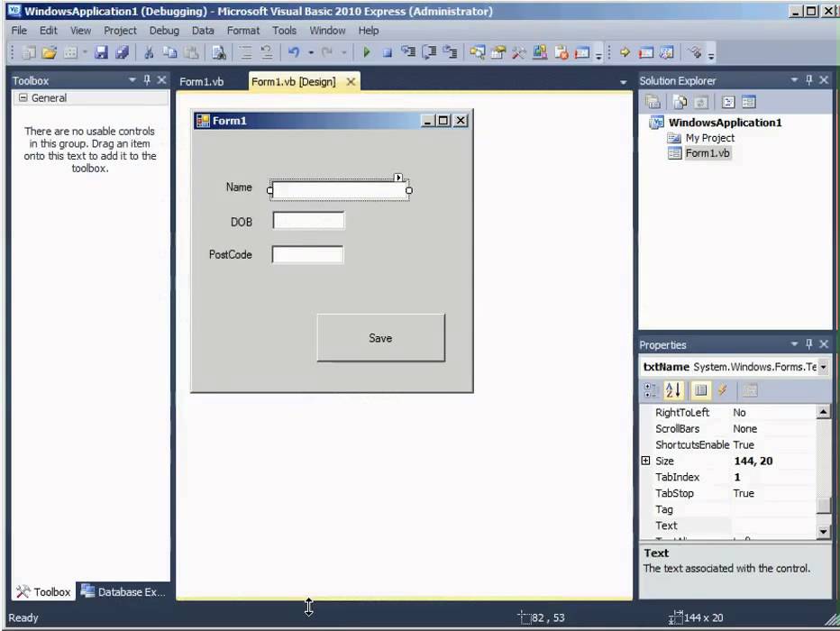Click the Open File folder icon

50,52
